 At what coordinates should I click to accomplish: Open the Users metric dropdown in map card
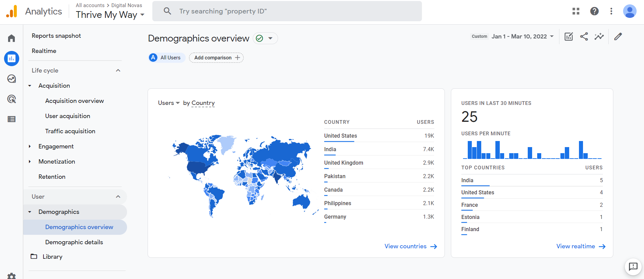[x=169, y=103]
